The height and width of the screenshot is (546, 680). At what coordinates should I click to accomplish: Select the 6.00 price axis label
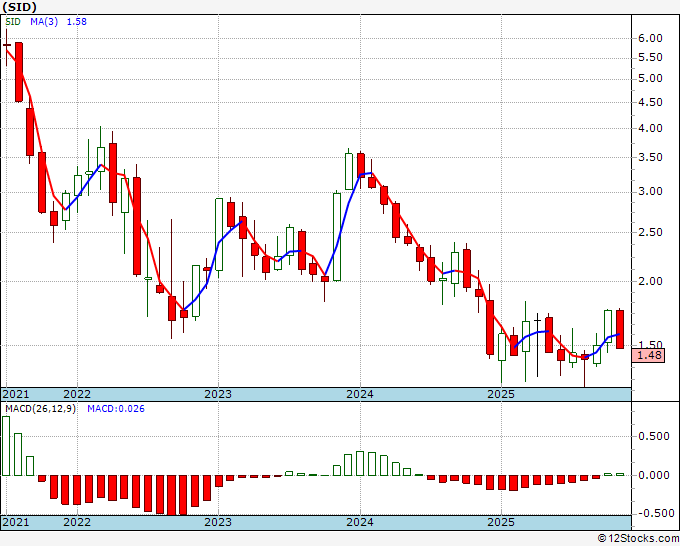[651, 38]
